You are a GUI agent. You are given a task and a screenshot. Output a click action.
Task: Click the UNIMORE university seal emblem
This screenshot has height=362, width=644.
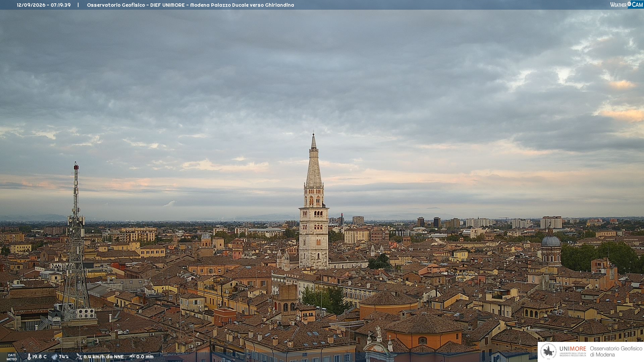coord(549,352)
